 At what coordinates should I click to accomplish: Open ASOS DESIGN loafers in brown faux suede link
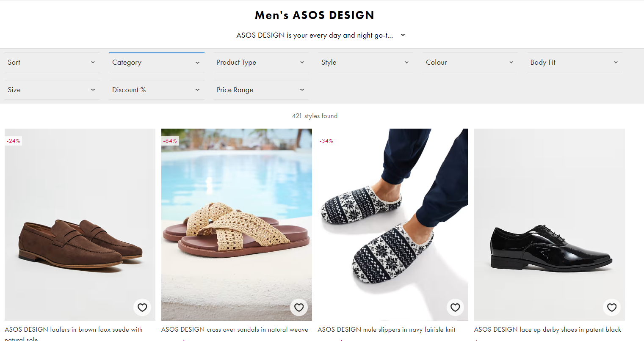pyautogui.click(x=74, y=333)
